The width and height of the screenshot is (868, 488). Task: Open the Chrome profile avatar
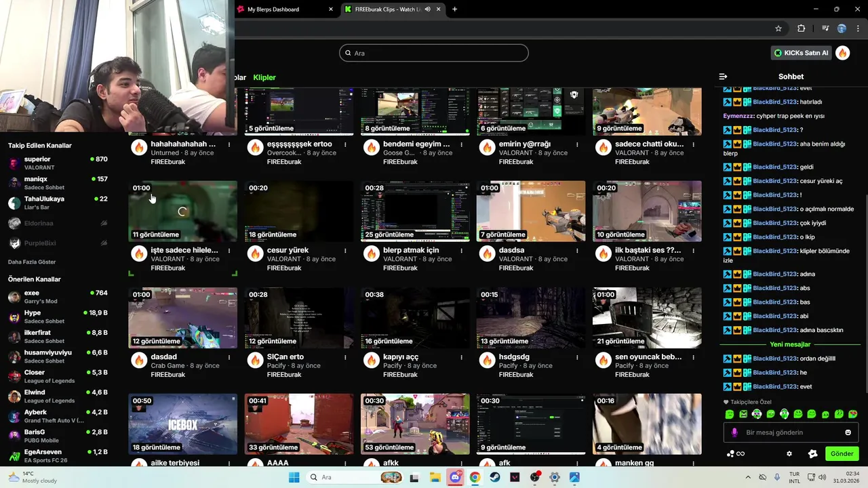pos(842,28)
